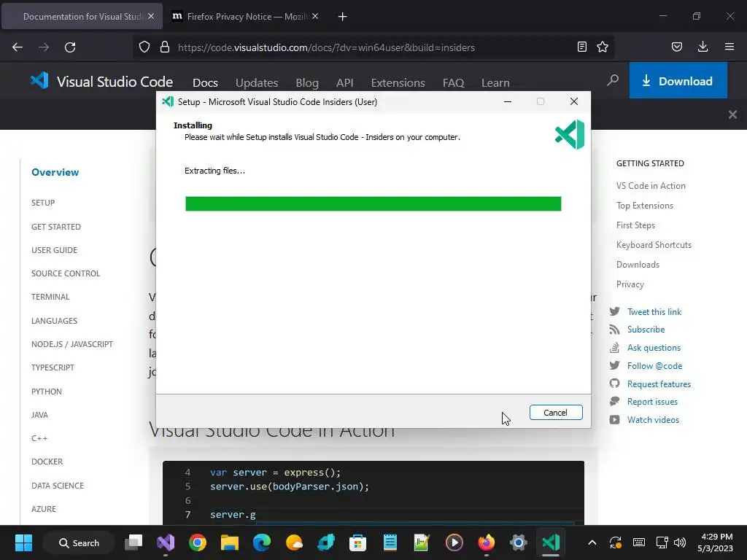The height and width of the screenshot is (560, 747).
Task: Select the Documentation for Visual Studio tab
Action: tap(82, 17)
